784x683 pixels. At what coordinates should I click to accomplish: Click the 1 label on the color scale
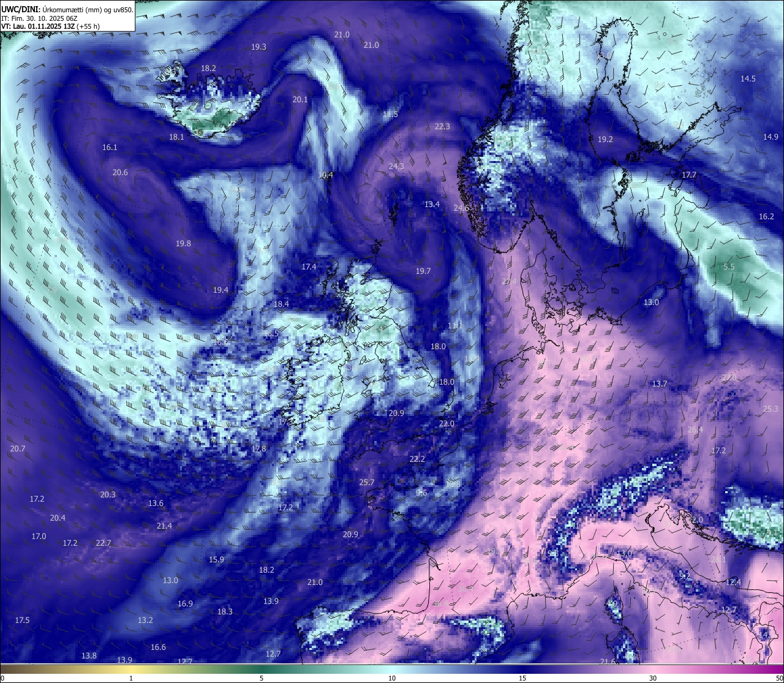click(x=131, y=678)
